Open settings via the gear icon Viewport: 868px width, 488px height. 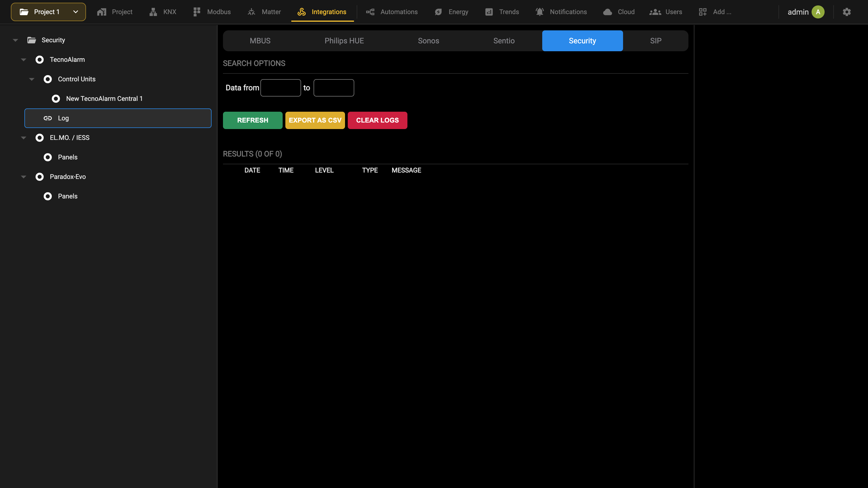click(x=847, y=12)
